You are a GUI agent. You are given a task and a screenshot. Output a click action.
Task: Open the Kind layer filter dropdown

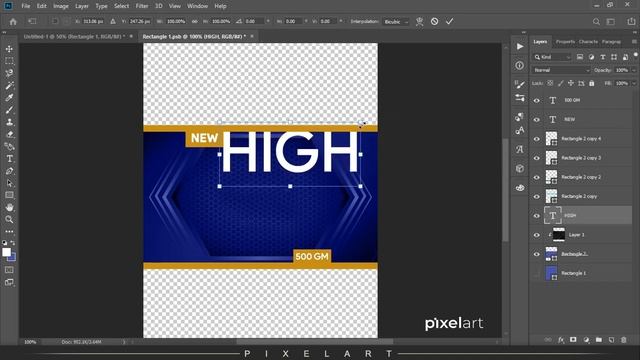click(551, 57)
